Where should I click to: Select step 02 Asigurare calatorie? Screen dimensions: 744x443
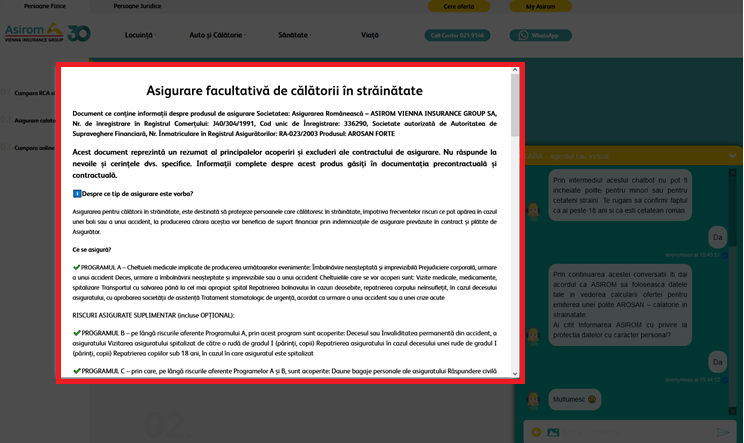point(28,120)
